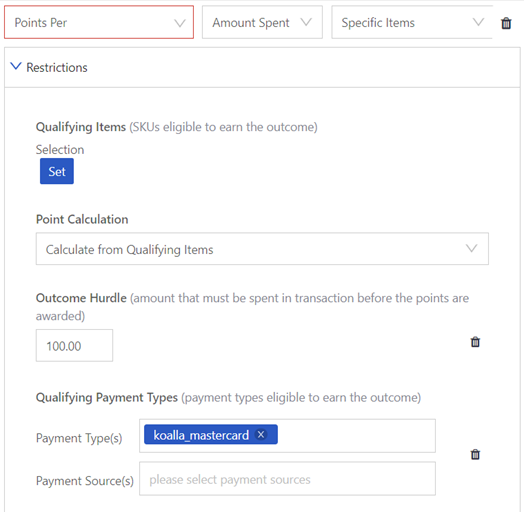The height and width of the screenshot is (512, 524).
Task: Click the Payment Source(s) selection field
Action: pos(287,479)
